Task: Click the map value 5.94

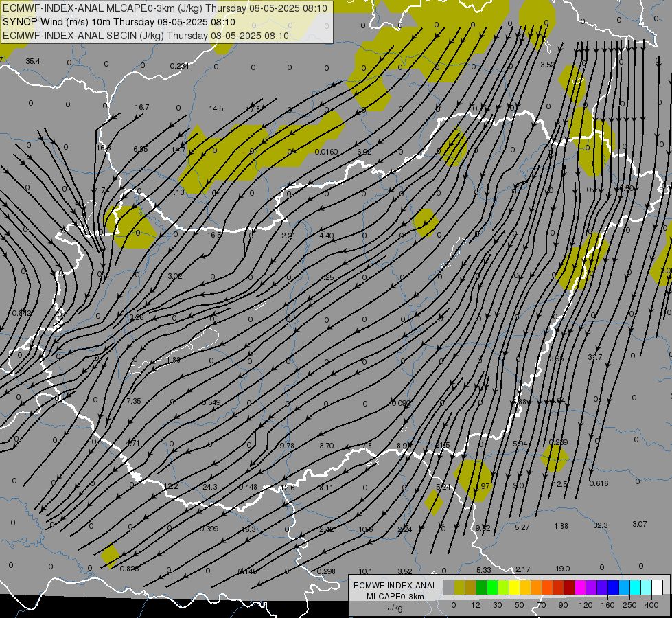Action: point(520,443)
